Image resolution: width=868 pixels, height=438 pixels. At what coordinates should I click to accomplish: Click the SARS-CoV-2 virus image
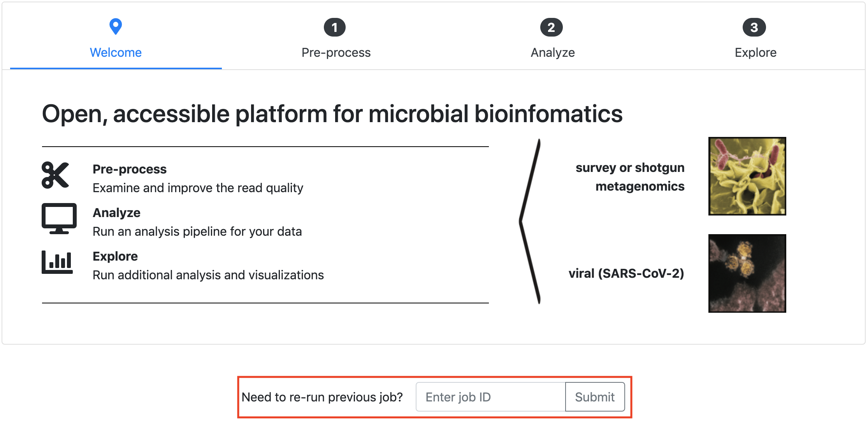click(747, 273)
